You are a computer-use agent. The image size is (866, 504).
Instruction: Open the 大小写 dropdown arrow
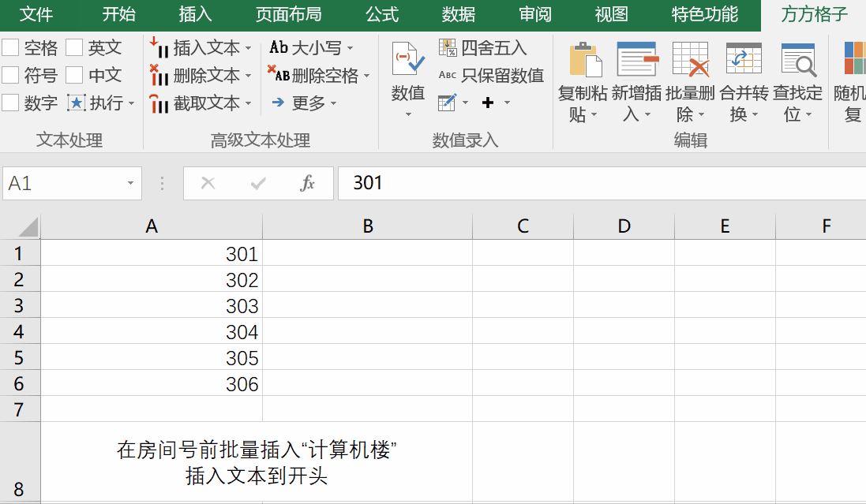point(350,49)
